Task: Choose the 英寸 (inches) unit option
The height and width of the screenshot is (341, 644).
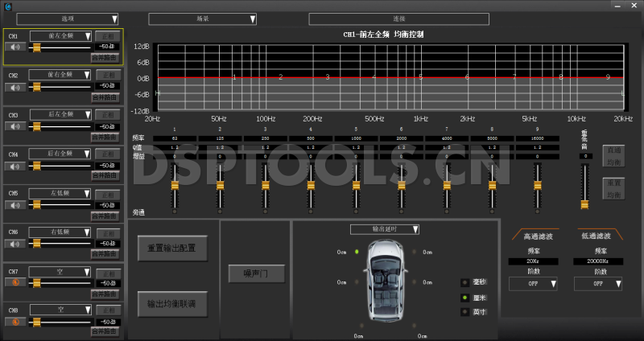Action: [465, 311]
